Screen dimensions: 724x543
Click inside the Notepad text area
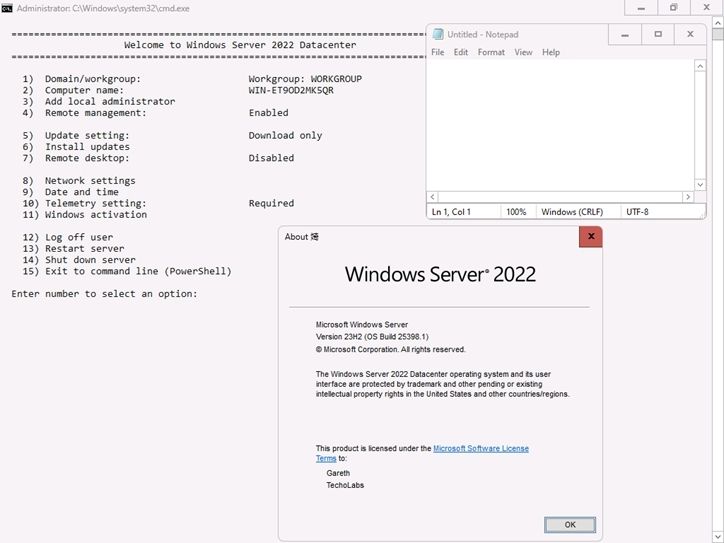560,125
